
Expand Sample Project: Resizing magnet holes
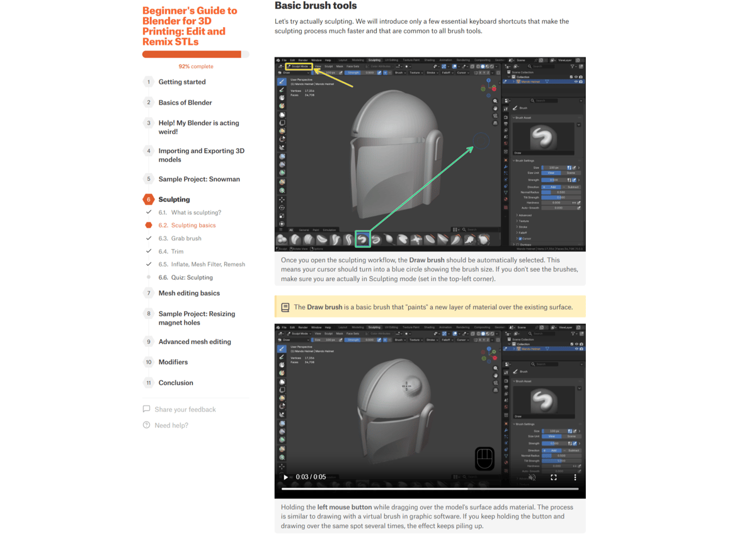197,318
